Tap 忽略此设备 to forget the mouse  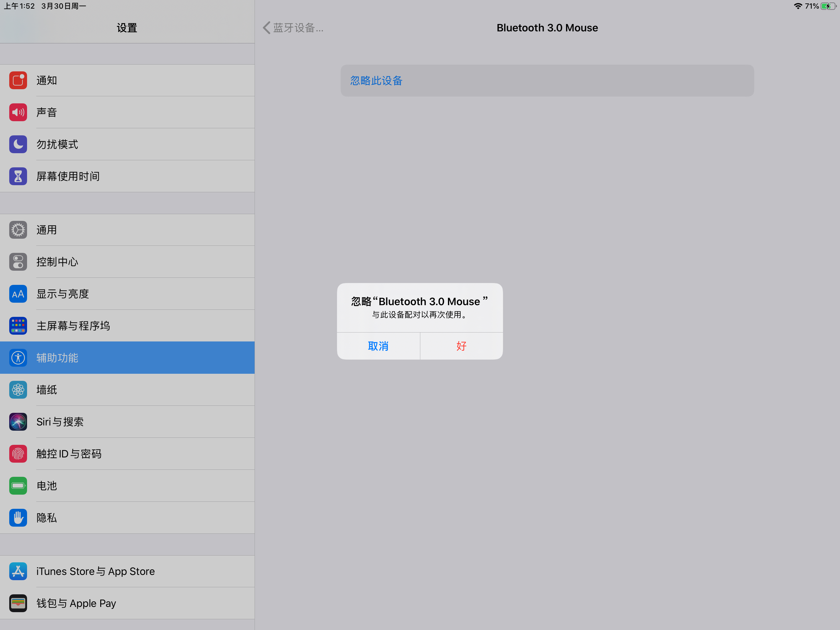point(547,81)
